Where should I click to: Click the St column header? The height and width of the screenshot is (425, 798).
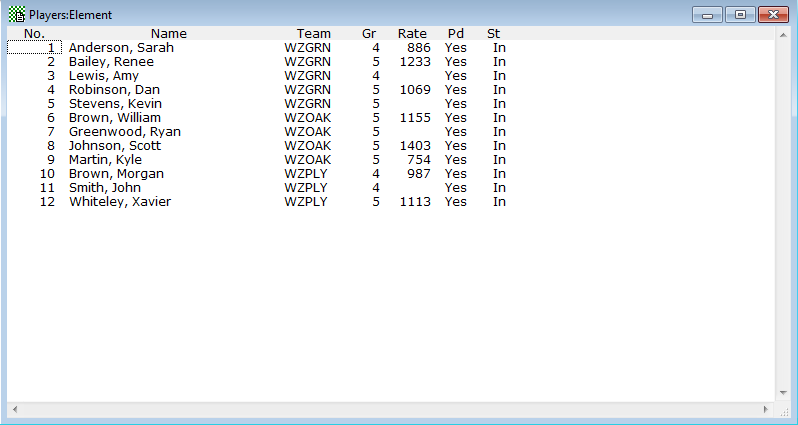pos(494,34)
